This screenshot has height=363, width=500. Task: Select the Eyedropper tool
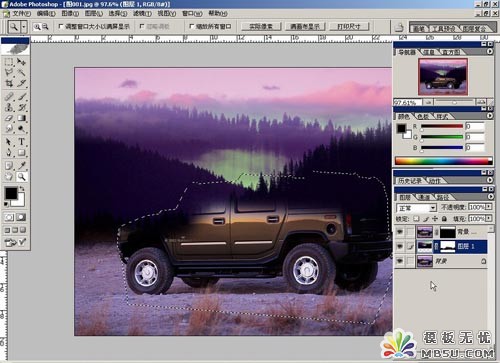[x=22, y=166]
